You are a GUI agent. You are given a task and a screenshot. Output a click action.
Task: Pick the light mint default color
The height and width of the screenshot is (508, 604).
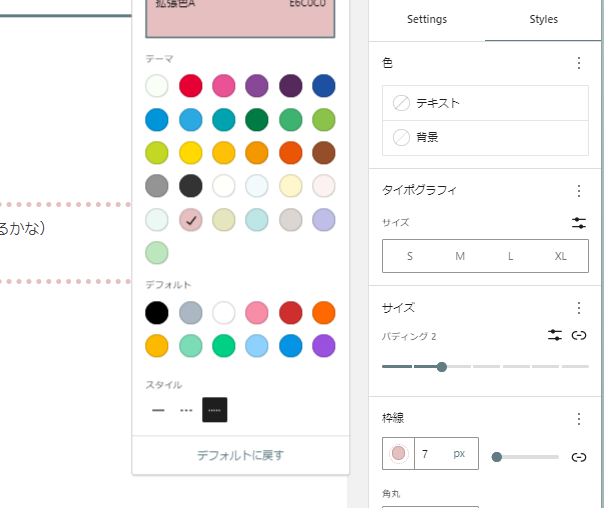tap(190, 346)
